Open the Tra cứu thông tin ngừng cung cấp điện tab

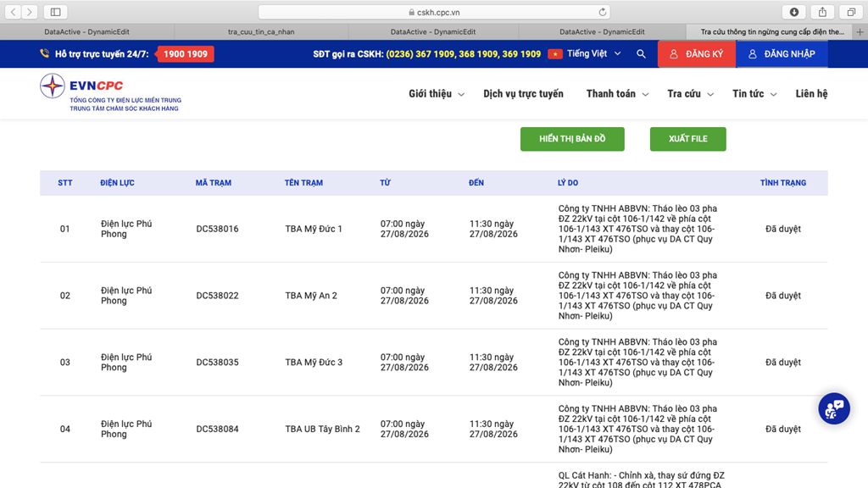(772, 31)
